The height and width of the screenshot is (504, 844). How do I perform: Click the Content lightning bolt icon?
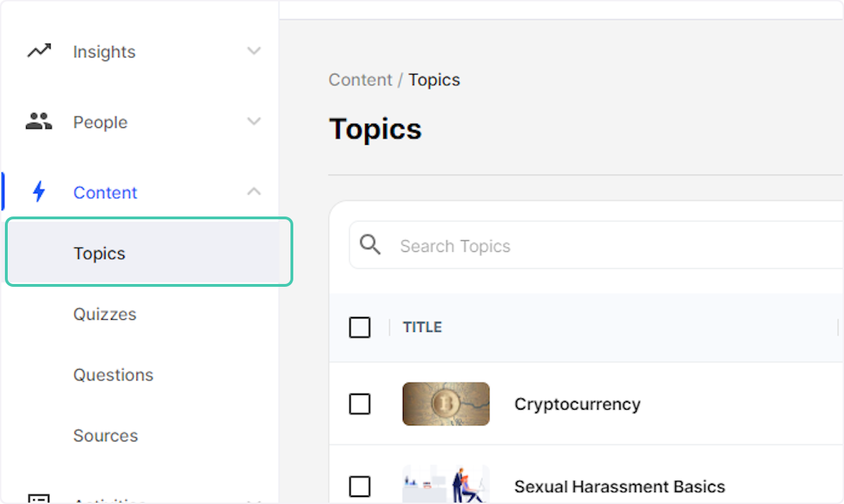point(40,191)
